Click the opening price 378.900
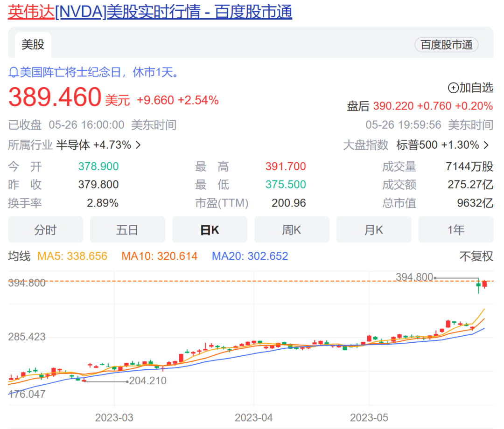This screenshot has width=504, height=429. click(98, 166)
